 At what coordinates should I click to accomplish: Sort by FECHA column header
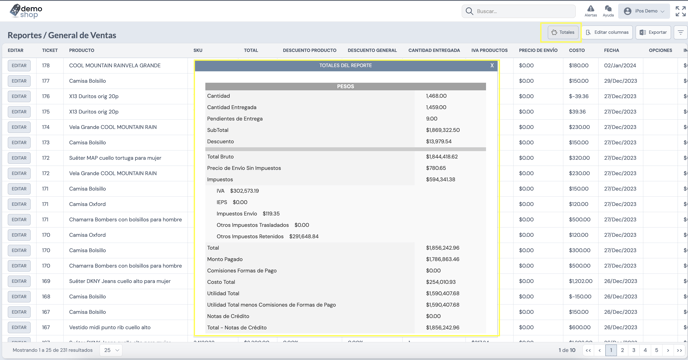(611, 50)
